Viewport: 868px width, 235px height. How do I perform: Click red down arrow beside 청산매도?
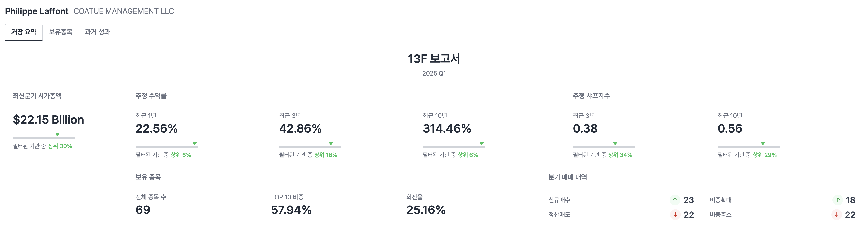click(x=675, y=215)
